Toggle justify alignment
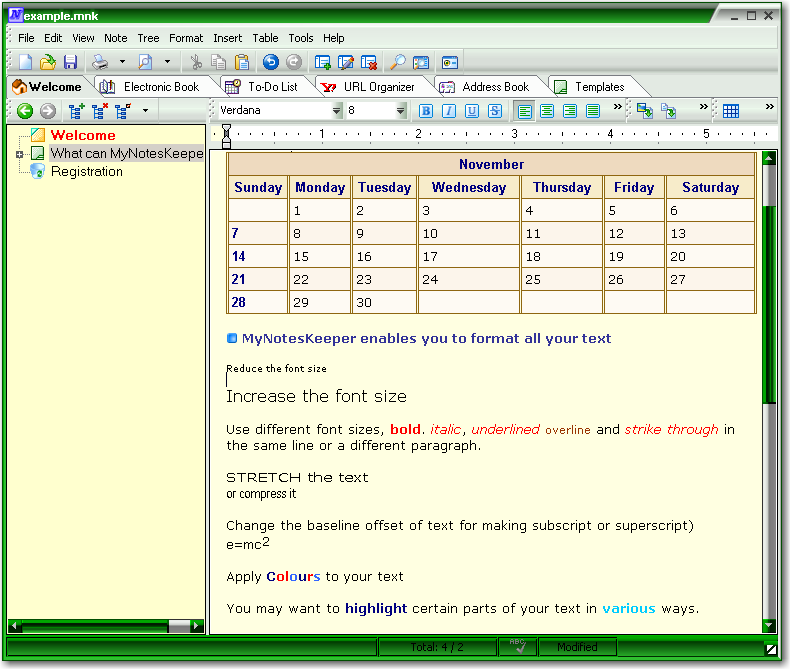790x669 pixels. point(594,111)
